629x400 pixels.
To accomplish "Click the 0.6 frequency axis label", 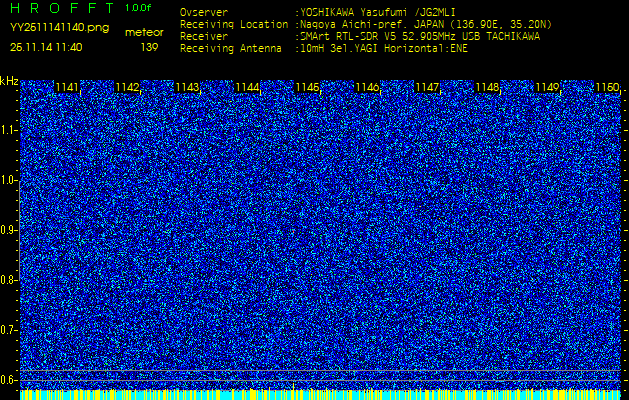I will tap(8, 380).
